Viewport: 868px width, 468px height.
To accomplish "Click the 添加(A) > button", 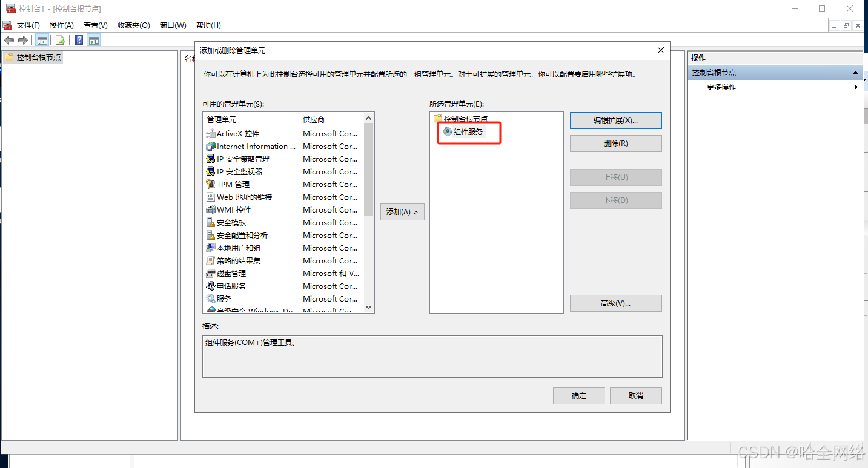I will (x=402, y=212).
